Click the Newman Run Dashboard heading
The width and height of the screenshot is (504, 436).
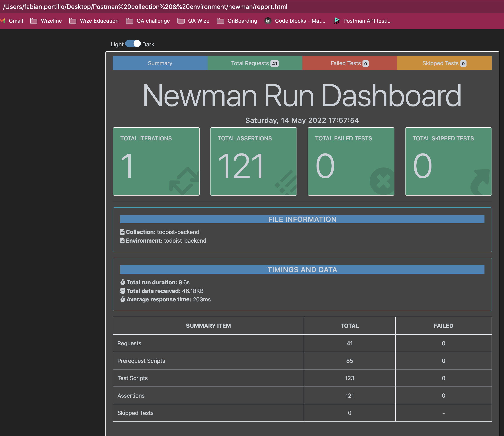click(302, 96)
